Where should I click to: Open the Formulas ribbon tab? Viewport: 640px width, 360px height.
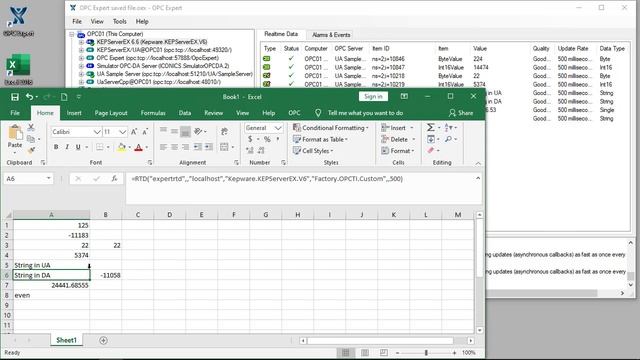click(153, 113)
